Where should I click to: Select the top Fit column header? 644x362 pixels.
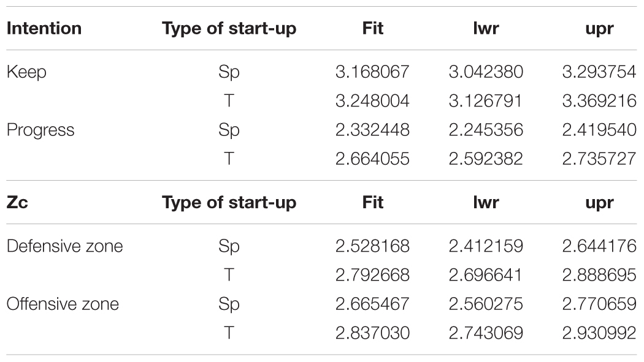pos(372,28)
